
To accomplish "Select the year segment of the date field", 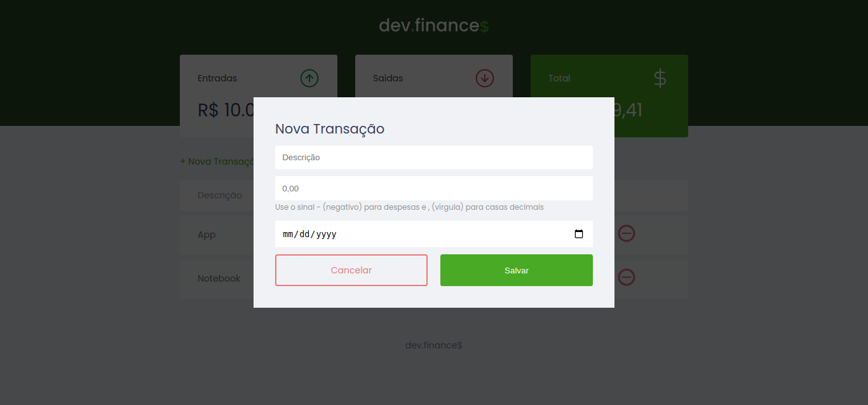I will pyautogui.click(x=327, y=234).
